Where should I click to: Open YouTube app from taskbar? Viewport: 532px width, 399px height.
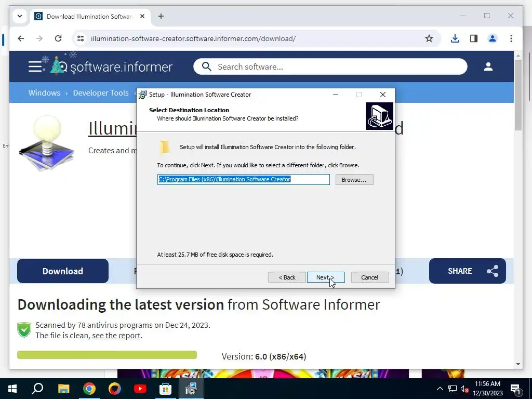pyautogui.click(x=140, y=389)
